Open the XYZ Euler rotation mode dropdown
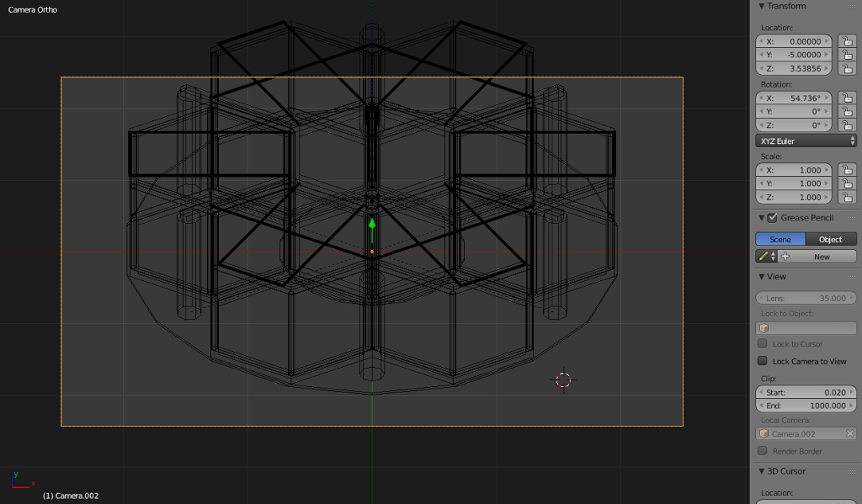Screen dimensions: 862x504 pos(806,141)
